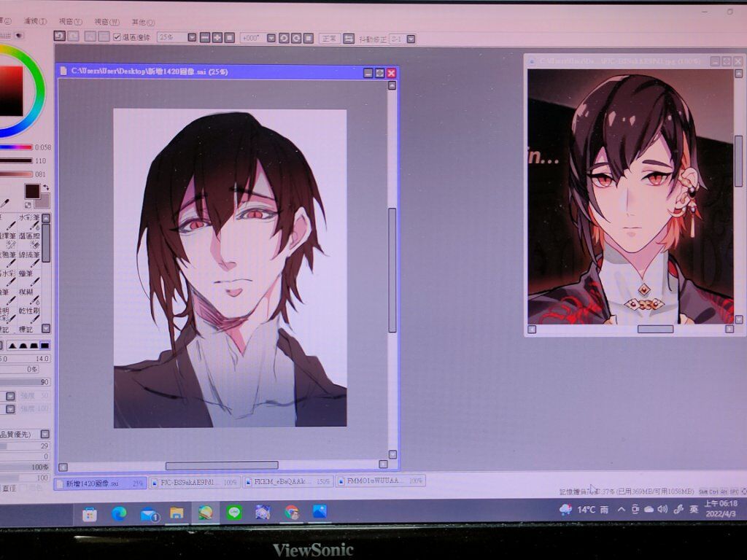Open the 視窗(W) menu

click(107, 23)
